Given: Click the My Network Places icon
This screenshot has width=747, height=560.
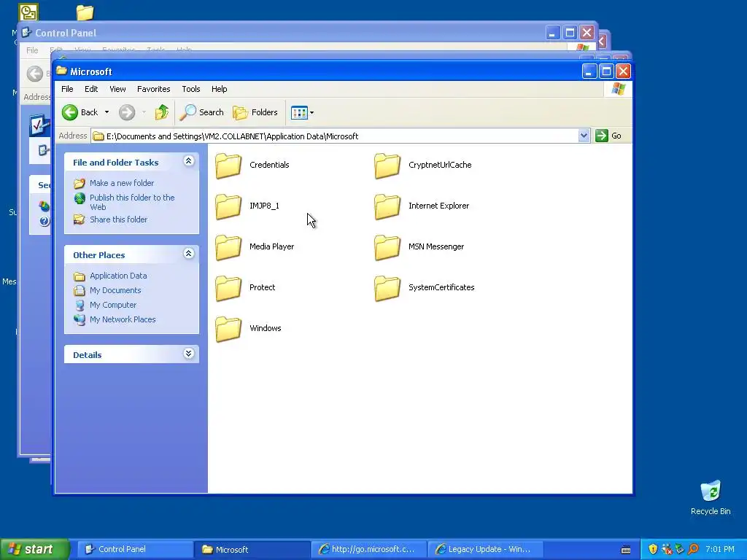Looking at the screenshot, I should pos(80,319).
